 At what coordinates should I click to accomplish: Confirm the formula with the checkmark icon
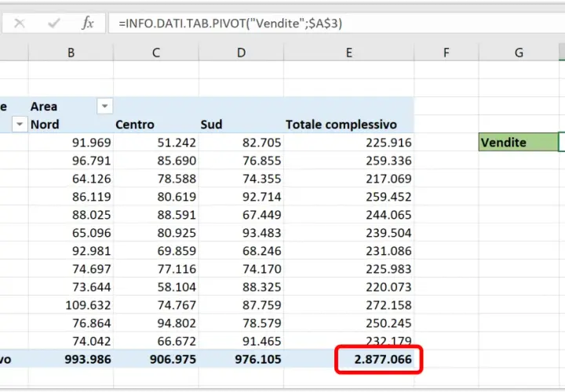click(x=53, y=24)
